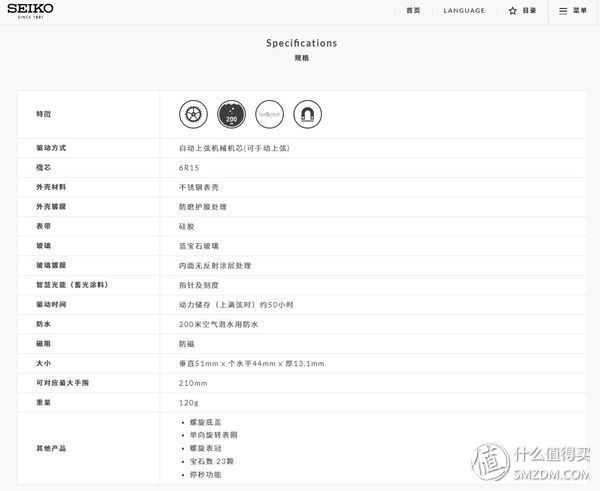Image resolution: width=600 pixels, height=491 pixels.
Task: Click the Specifications heading
Action: pyautogui.click(x=301, y=43)
